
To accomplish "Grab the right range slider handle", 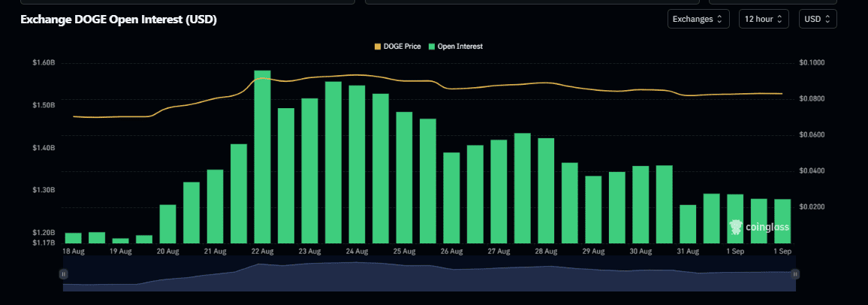I will [x=795, y=273].
